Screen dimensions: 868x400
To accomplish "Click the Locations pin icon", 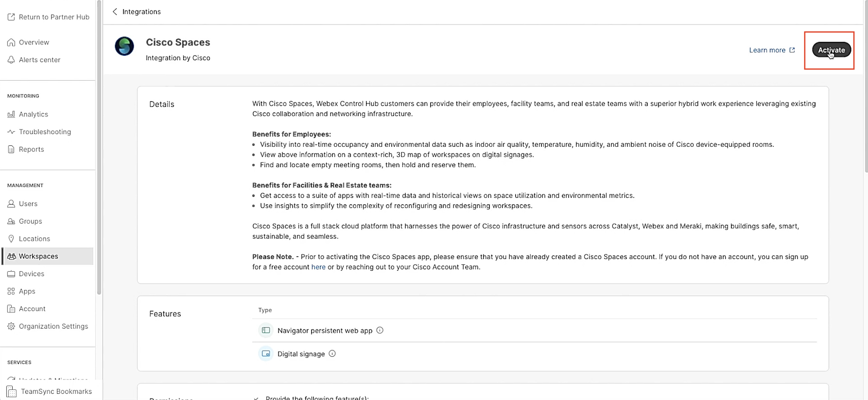I will coord(11,239).
